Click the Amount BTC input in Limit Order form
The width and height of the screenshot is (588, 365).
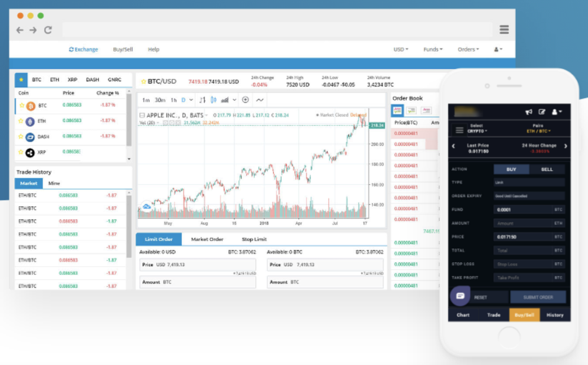(197, 282)
